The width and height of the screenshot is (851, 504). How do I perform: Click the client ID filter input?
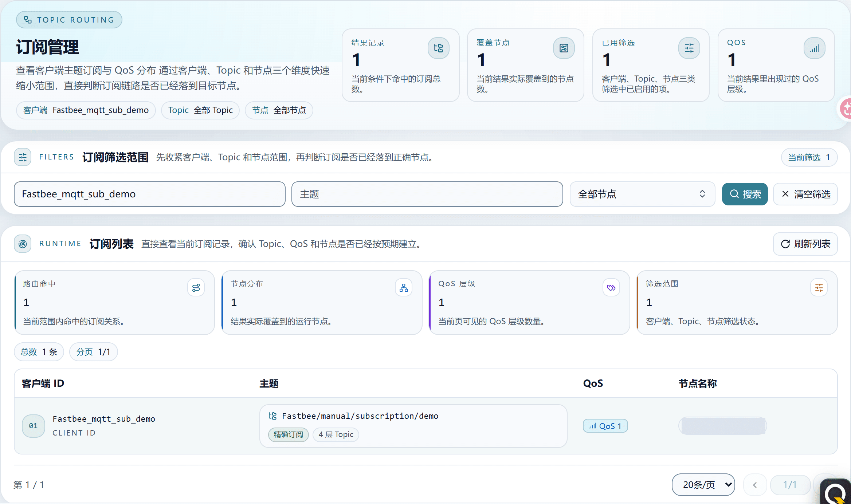pos(150,194)
